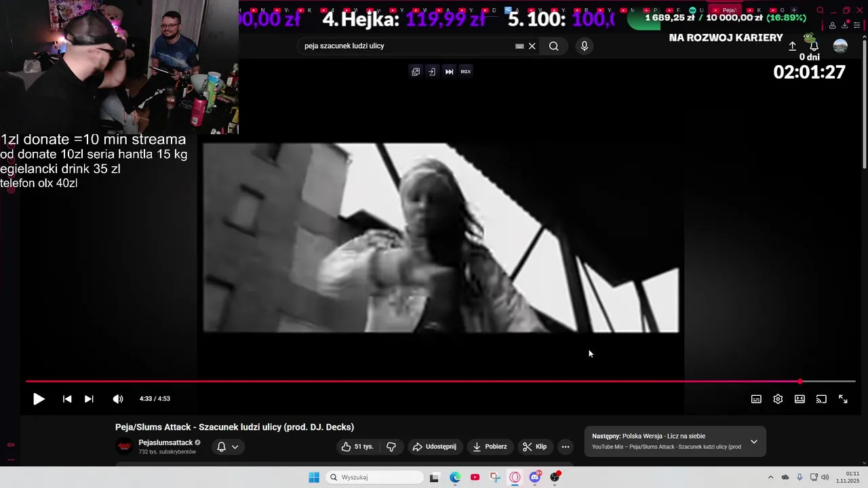Run search with the magnifier button
Image resolution: width=868 pixels, height=488 pixels.
tap(554, 46)
